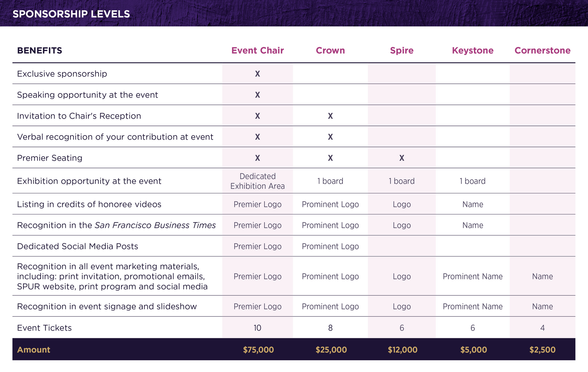This screenshot has width=588, height=372.
Task: Click the $75,000 Event Chair amount
Action: 258,350
